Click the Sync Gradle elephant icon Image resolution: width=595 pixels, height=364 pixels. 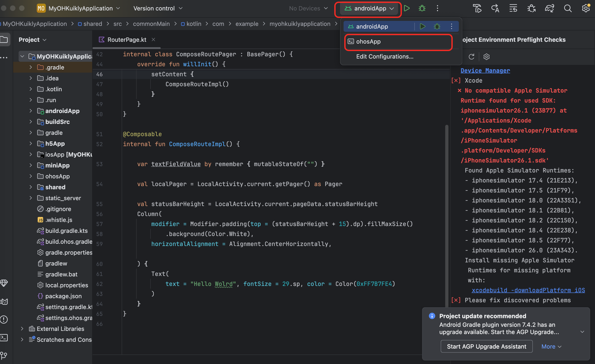coord(549,8)
